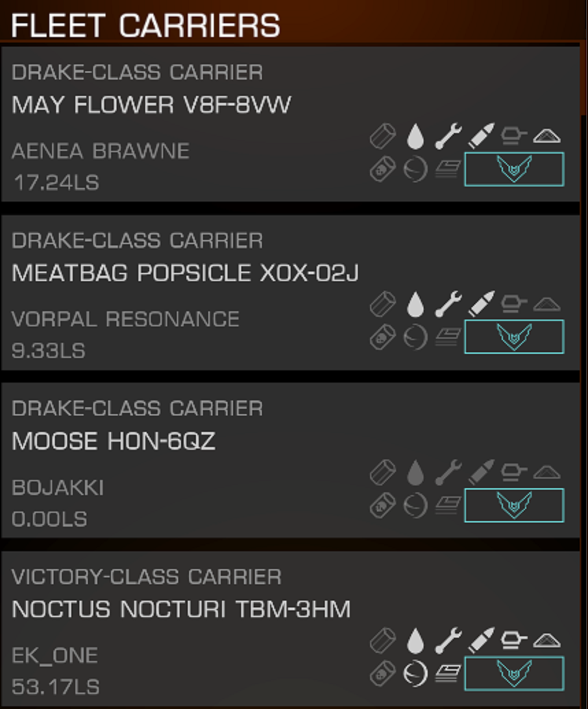Select the MAY FLOWER V8F-8VW carrier entry
Screen dimensions: 588x709
pos(290,124)
